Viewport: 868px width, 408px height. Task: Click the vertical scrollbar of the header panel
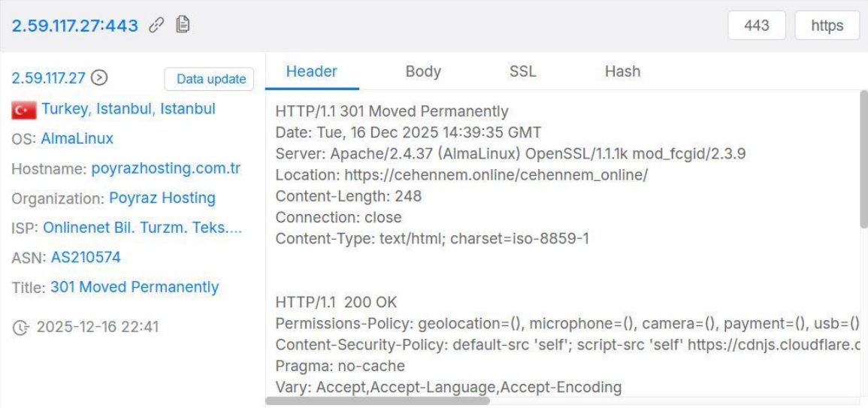(863, 159)
